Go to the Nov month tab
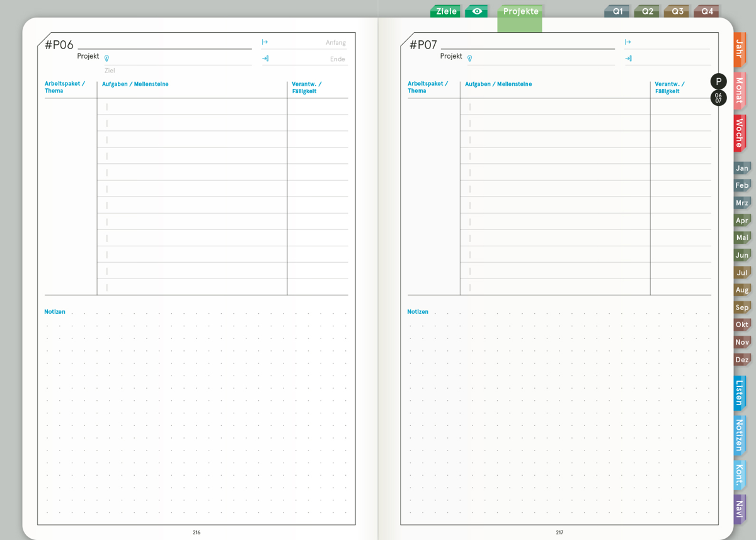This screenshot has width=756, height=540. (742, 342)
